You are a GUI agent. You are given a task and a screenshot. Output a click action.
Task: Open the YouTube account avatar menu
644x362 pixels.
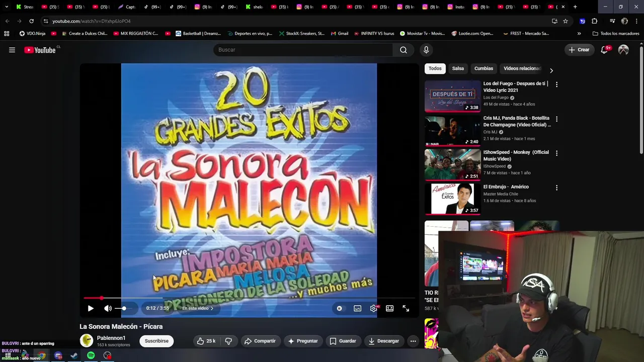coord(623,50)
